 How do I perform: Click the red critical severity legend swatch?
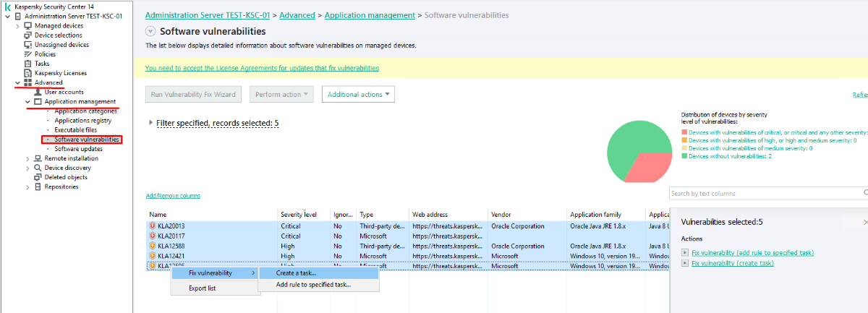click(684, 132)
